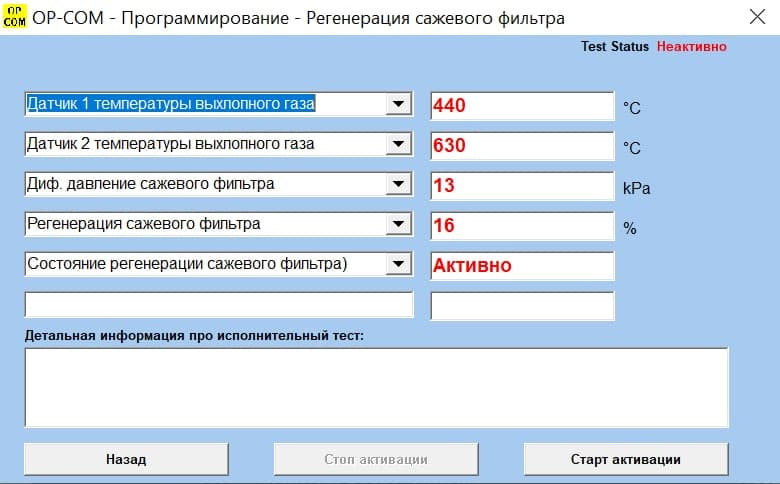The height and width of the screenshot is (484, 780).
Task: Click the empty sixth parameter value field
Action: pos(522,306)
